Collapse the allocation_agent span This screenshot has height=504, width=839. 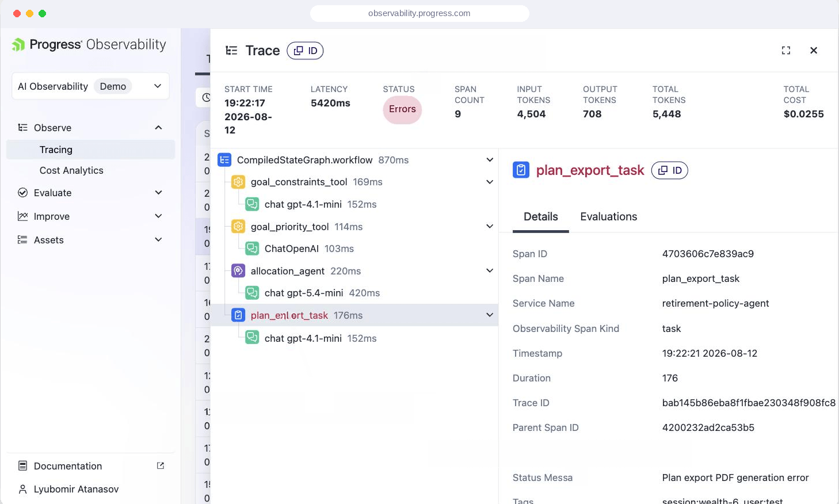pyautogui.click(x=490, y=271)
